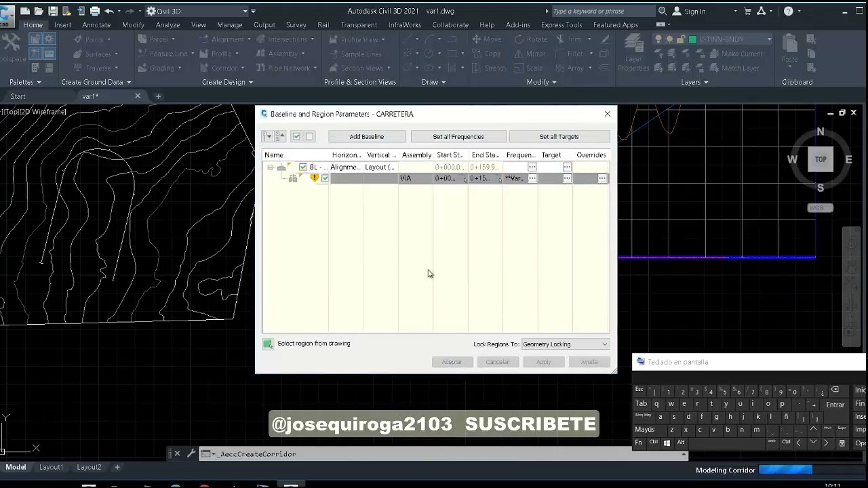Click the Aceptar button
The image size is (868, 488).
tap(452, 362)
